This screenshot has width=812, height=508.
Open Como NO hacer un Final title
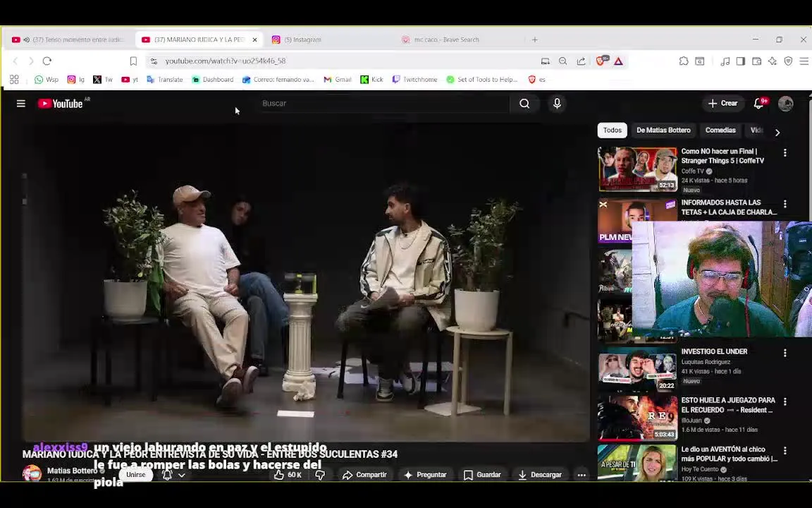(x=722, y=156)
